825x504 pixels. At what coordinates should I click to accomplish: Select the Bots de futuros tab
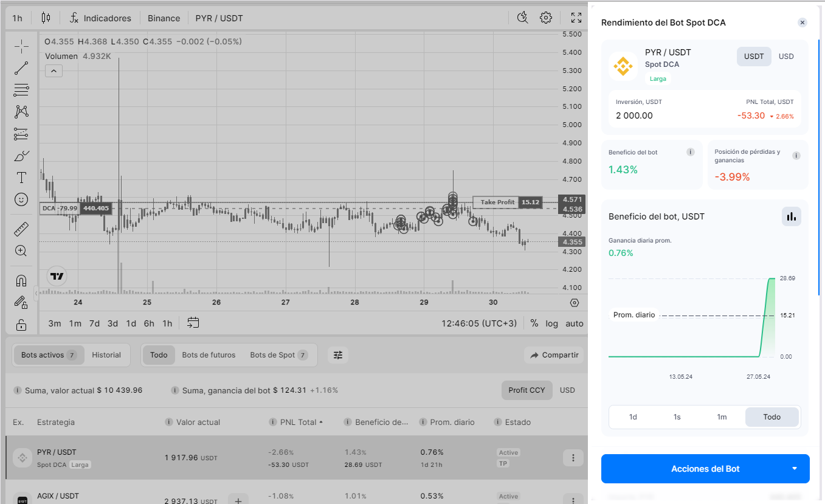point(209,355)
